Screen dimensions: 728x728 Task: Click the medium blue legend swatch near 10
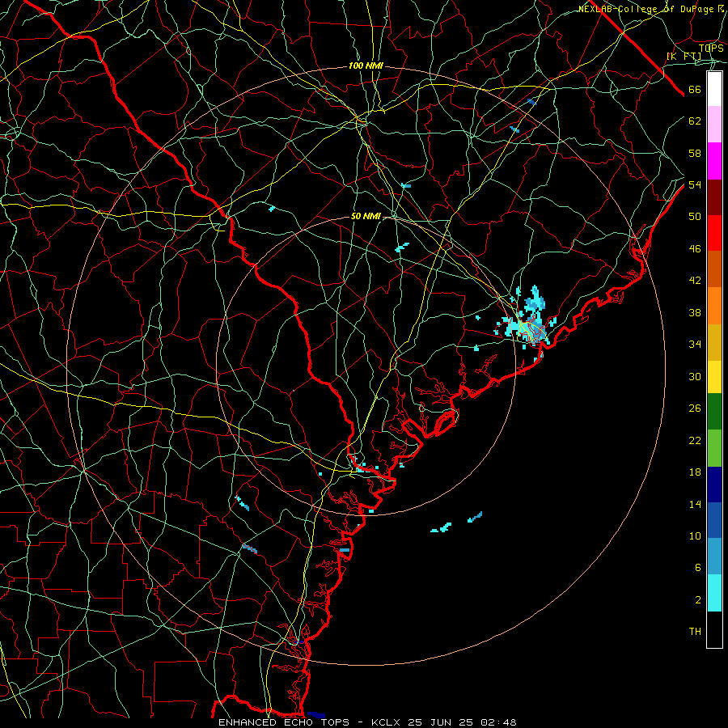[x=714, y=520]
